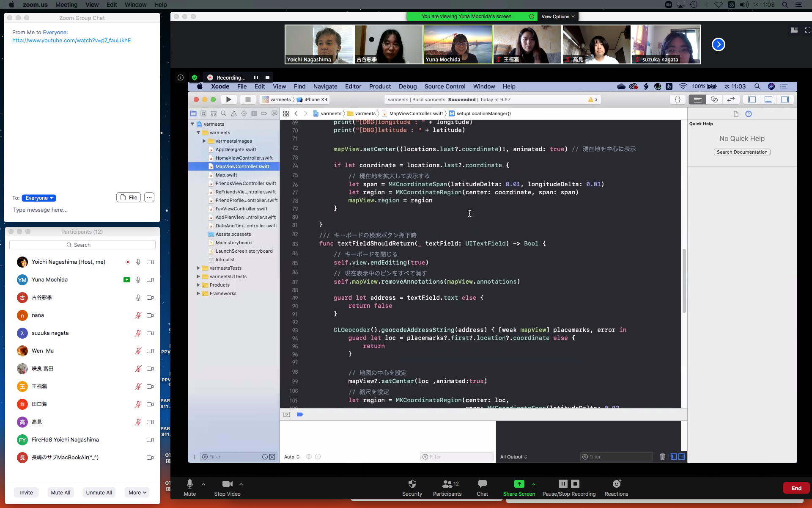812x508 pixels.
Task: Click the Mute All button
Action: 60,492
